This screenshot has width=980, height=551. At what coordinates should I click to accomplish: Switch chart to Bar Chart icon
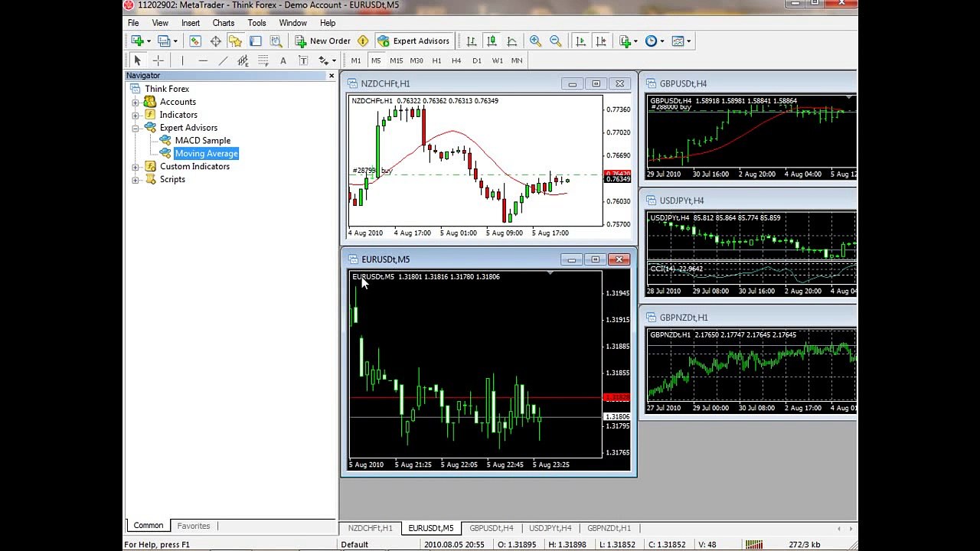click(472, 41)
